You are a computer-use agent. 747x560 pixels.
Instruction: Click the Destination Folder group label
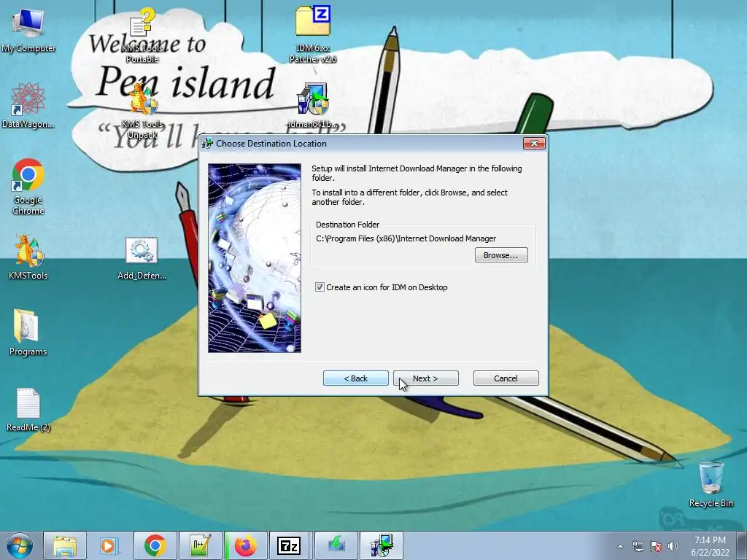348,225
